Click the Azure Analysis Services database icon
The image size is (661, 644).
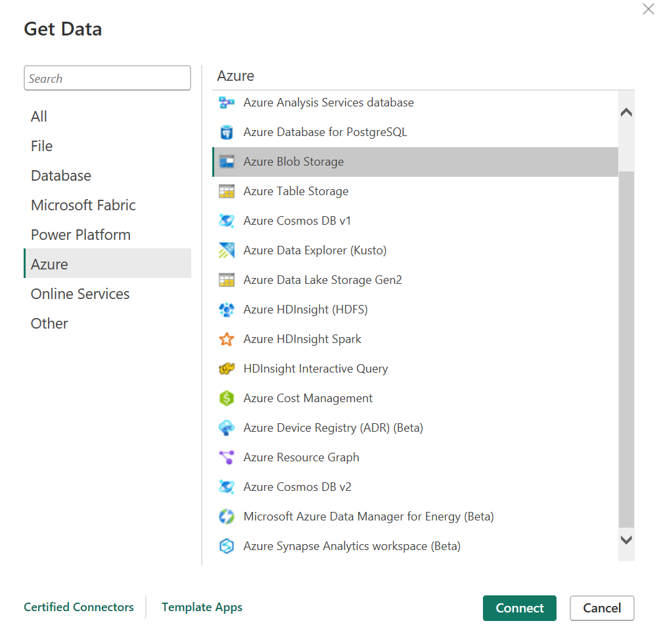226,103
